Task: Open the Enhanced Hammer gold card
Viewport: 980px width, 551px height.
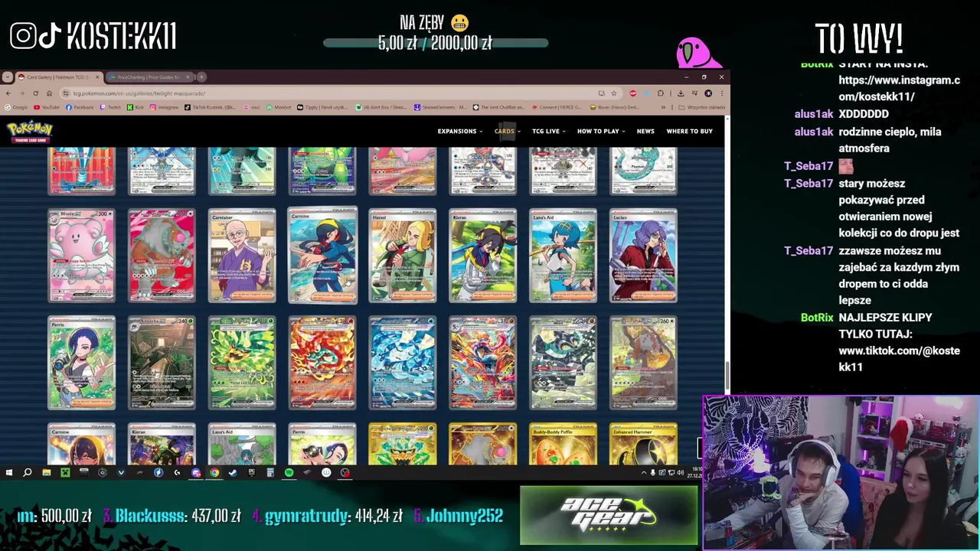Action: pos(644,445)
